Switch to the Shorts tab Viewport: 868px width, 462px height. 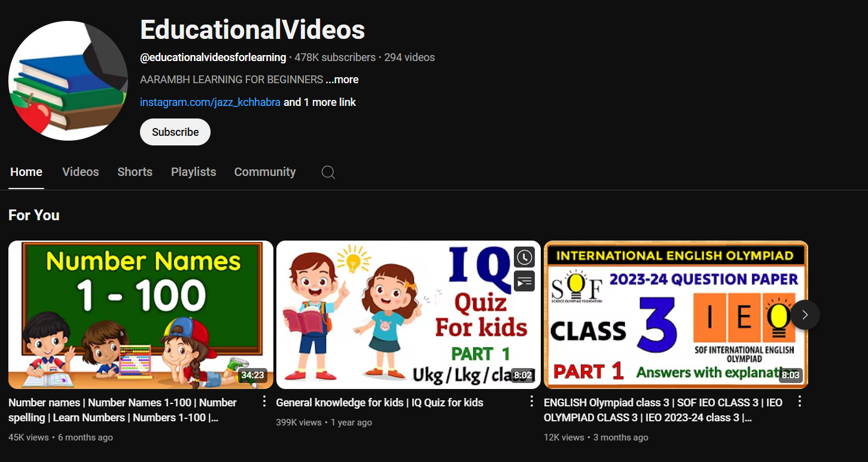pyautogui.click(x=135, y=172)
